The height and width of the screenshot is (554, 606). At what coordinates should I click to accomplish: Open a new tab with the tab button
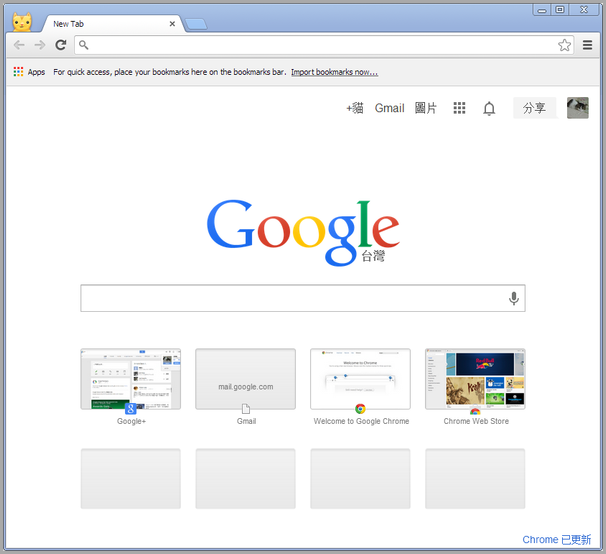(x=196, y=24)
